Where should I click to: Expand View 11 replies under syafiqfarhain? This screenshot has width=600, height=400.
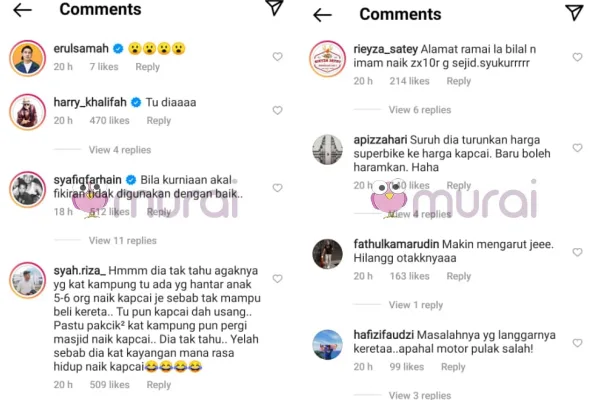122,240
